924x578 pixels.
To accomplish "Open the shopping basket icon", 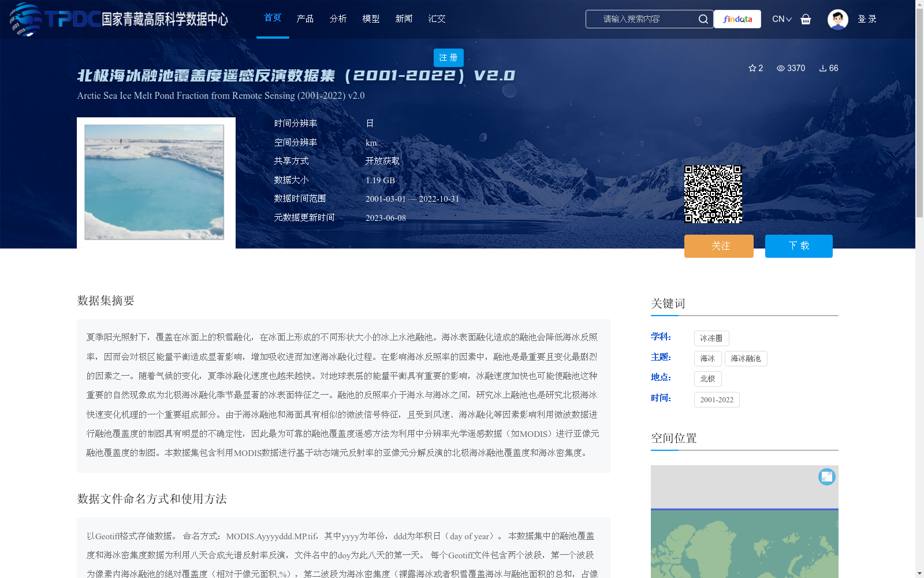I will point(806,19).
